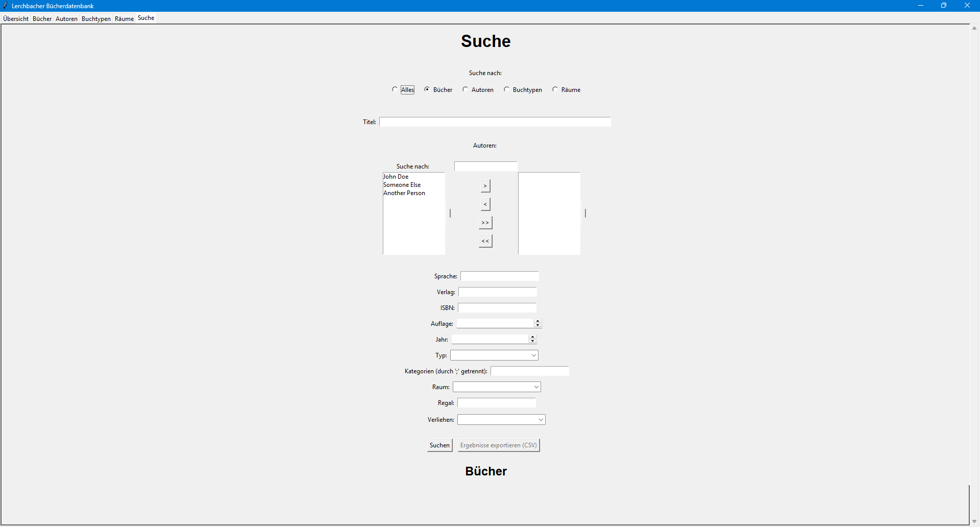Click the Suchen button
980x527 pixels.
pyautogui.click(x=439, y=445)
